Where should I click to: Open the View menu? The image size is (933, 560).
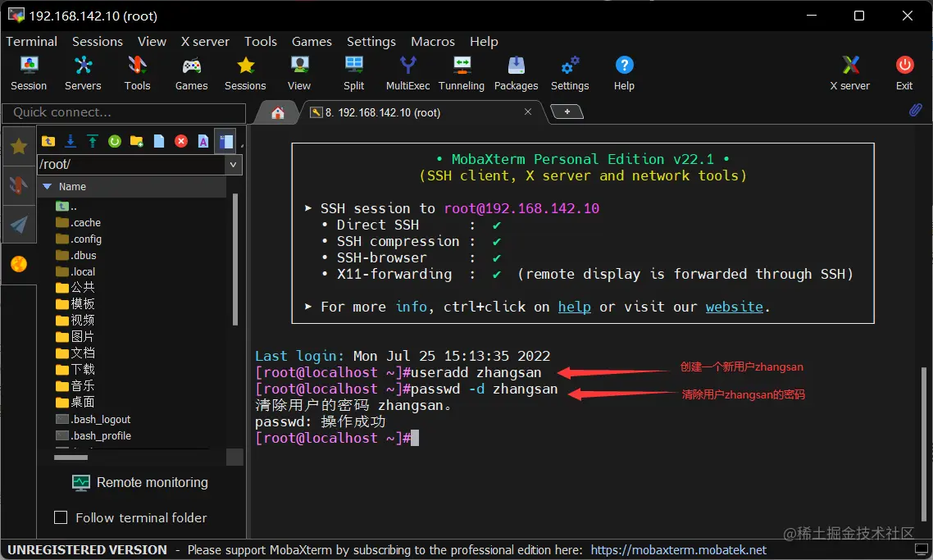pos(152,41)
